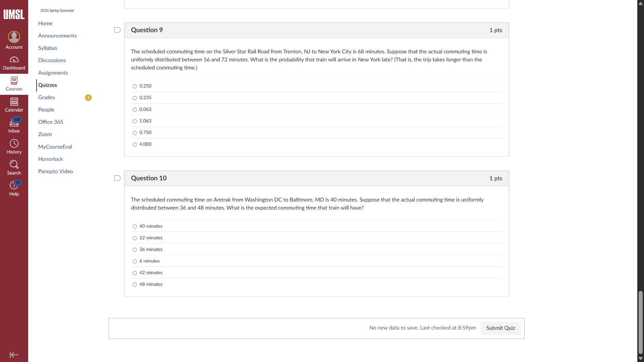
Task: Click the UMSL logo
Action: (14, 14)
